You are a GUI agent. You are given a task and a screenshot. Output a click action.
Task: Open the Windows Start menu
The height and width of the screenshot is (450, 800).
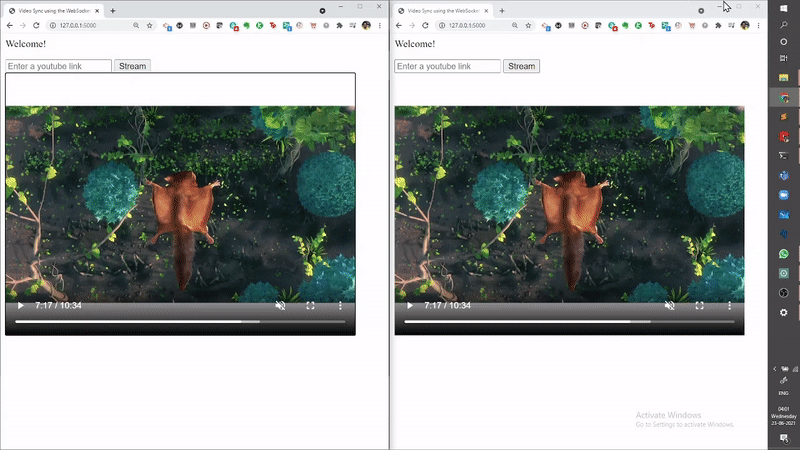(784, 9)
